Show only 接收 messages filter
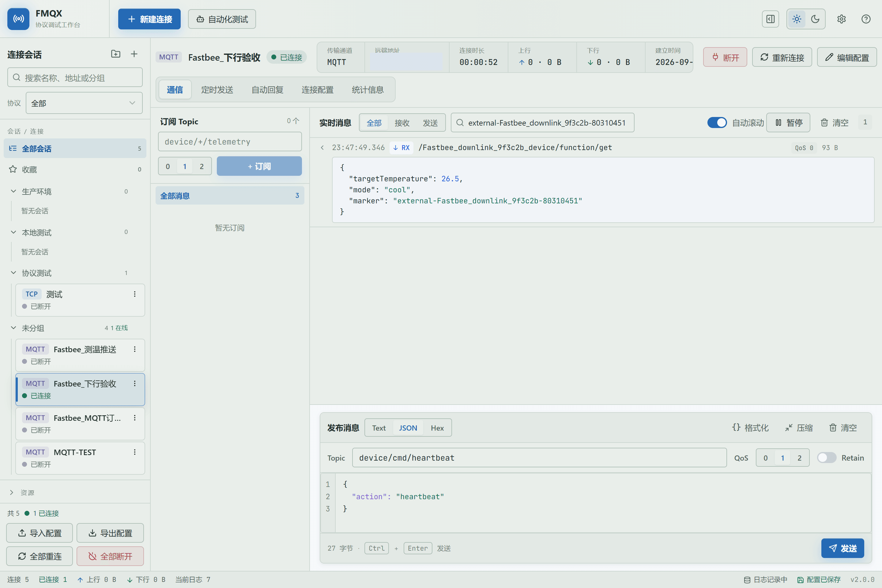Viewport: 882px width, 588px height. pos(402,123)
